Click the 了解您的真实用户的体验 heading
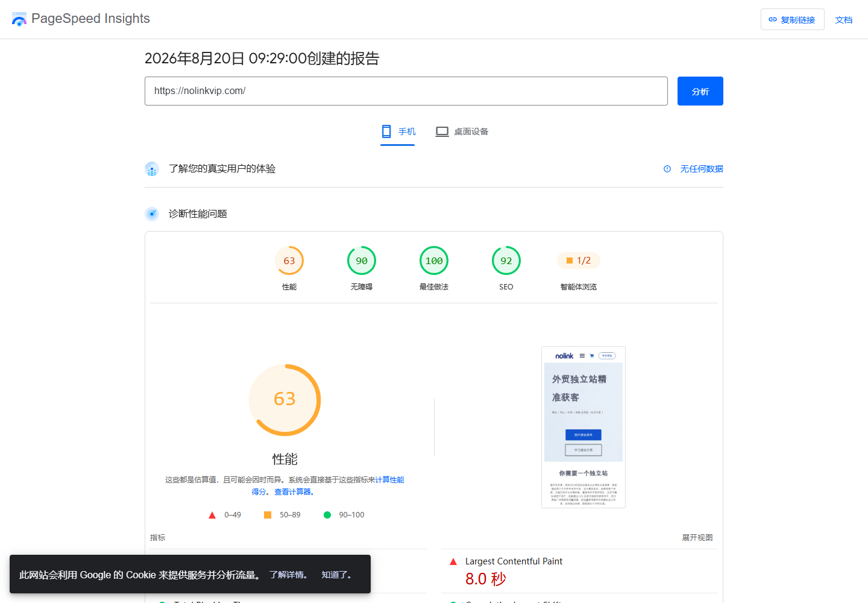The width and height of the screenshot is (868, 603). point(222,169)
